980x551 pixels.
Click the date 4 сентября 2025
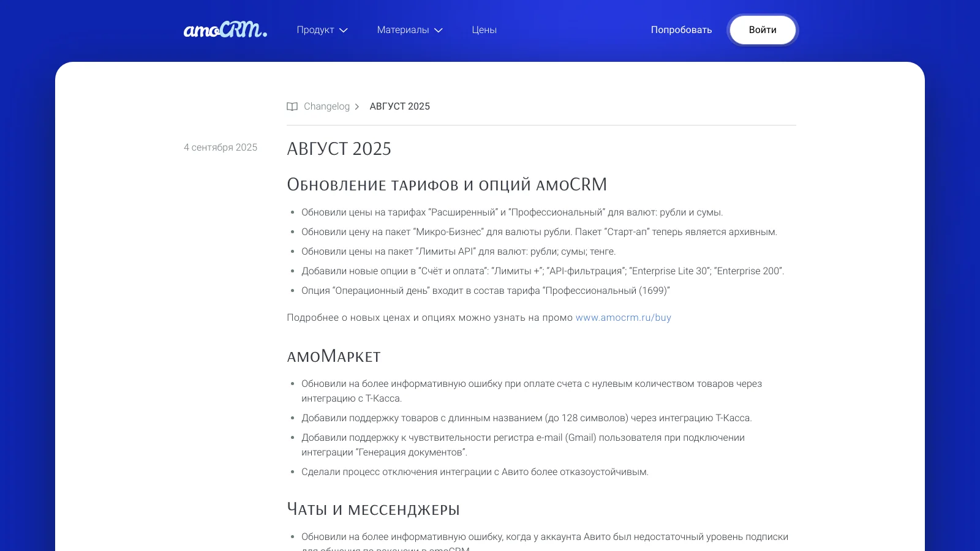coord(221,148)
